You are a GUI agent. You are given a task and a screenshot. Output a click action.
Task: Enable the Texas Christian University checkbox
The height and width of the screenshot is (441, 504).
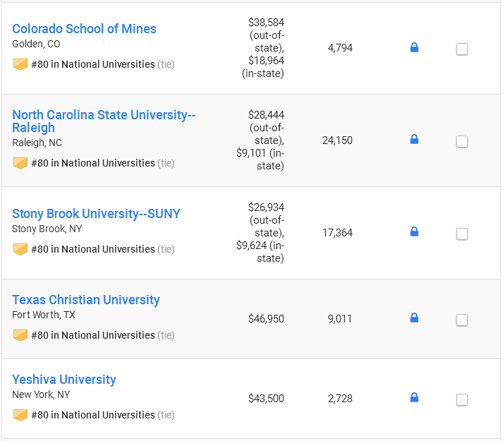tap(462, 320)
